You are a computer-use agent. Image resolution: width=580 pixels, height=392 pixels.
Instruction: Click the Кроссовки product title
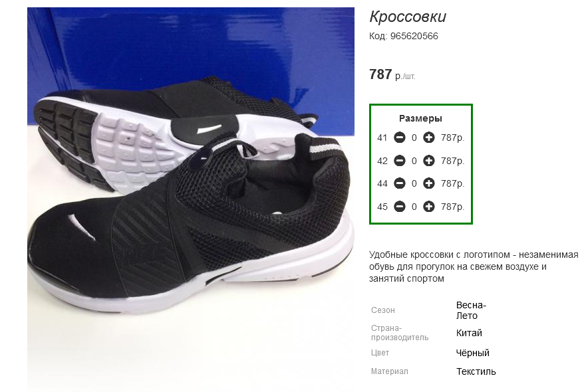[408, 17]
